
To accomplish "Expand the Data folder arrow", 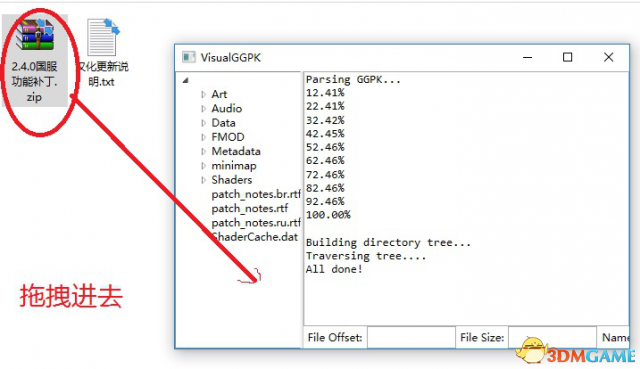I will tap(203, 123).
